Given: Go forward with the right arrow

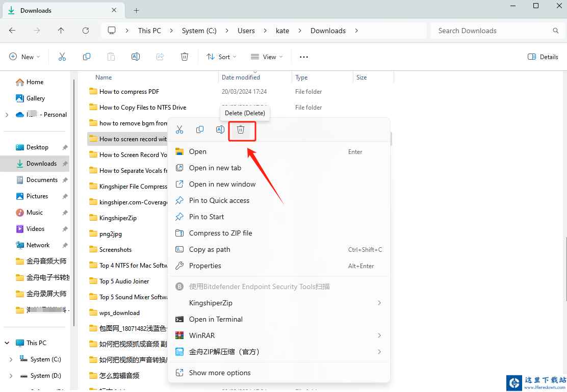Looking at the screenshot, I should 37,31.
